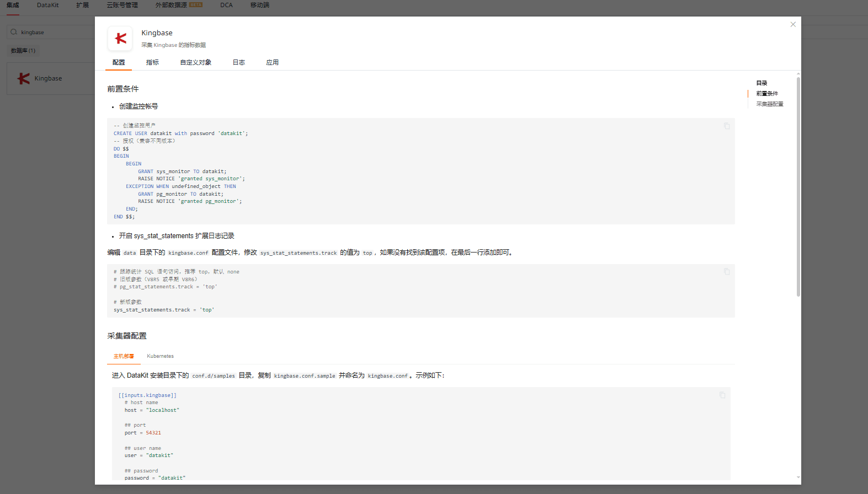
Task: Click the 前置条件 section heading
Action: [123, 89]
